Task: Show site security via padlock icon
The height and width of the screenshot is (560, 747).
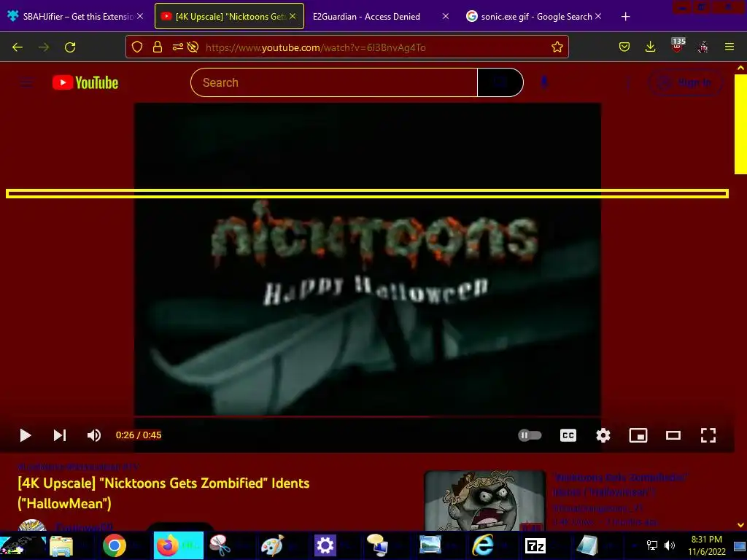Action: [158, 47]
